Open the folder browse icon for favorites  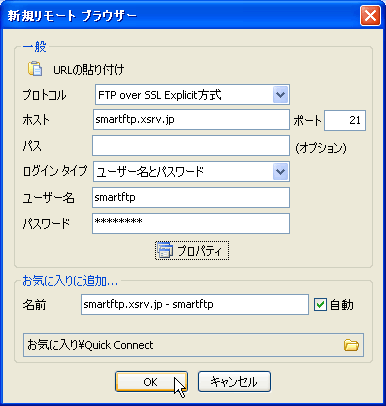tap(351, 345)
